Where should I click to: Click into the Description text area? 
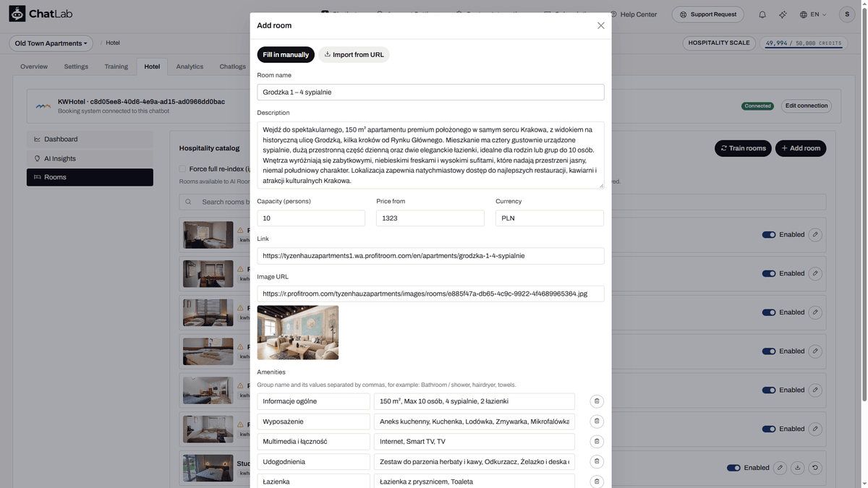430,155
